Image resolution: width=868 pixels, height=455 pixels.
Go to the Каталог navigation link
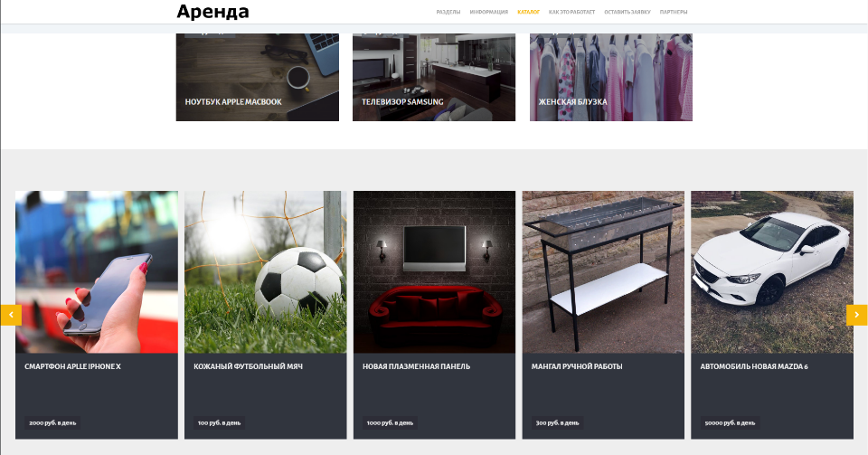pos(528,12)
